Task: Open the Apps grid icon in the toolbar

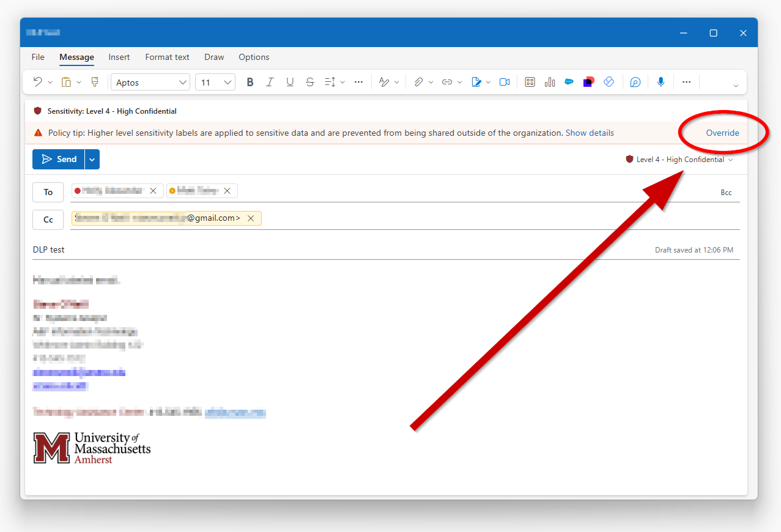Action: pos(530,81)
